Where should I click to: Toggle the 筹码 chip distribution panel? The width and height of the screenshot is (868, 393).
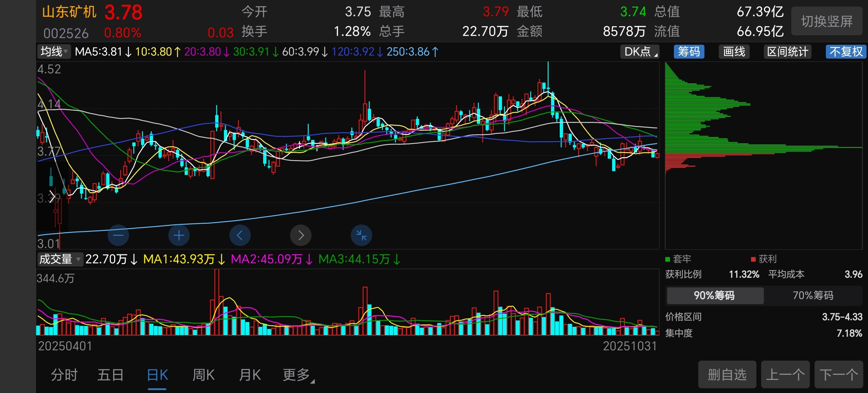(689, 52)
